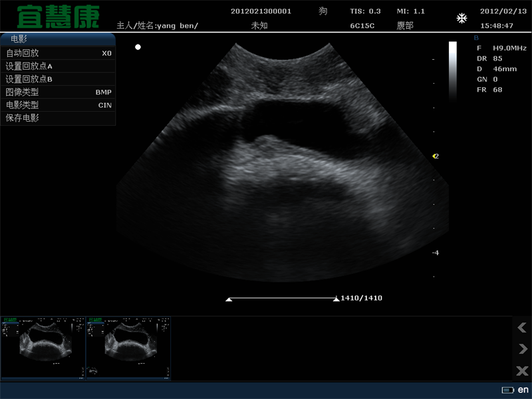Click the yellow focus marker on depth scale
Screen dimensions: 532x399
(x=434, y=156)
